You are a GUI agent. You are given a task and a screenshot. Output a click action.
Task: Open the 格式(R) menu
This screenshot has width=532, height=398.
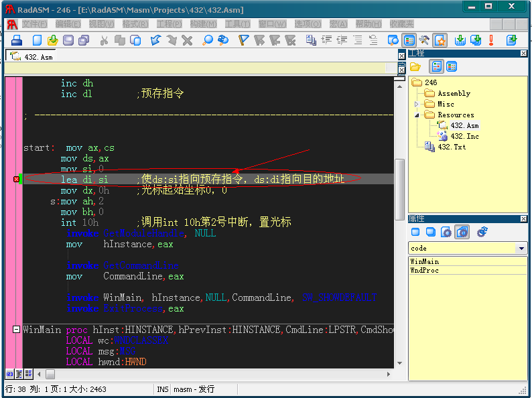pos(135,23)
